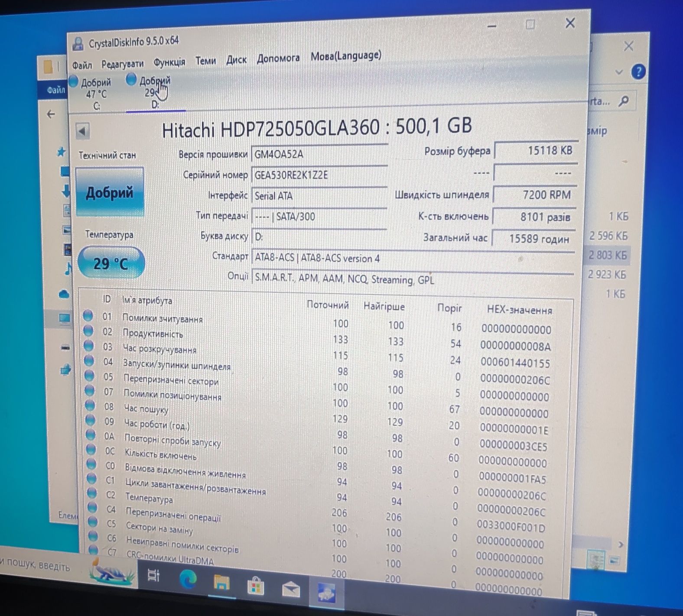Click status dot for Температура attribute row
The image size is (683, 616).
point(92,493)
